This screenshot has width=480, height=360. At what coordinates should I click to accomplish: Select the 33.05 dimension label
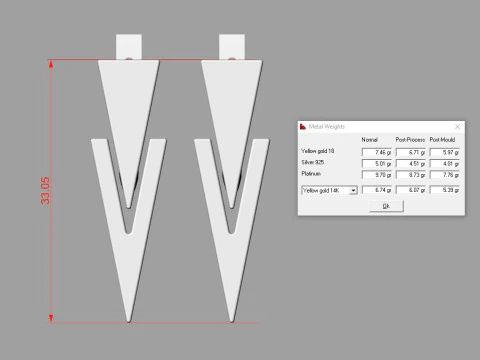[x=45, y=191]
